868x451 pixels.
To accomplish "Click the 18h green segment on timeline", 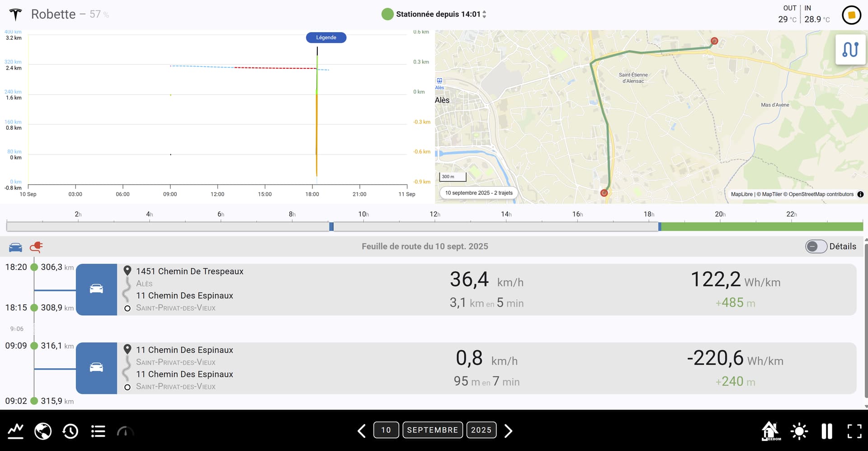I will point(761,227).
